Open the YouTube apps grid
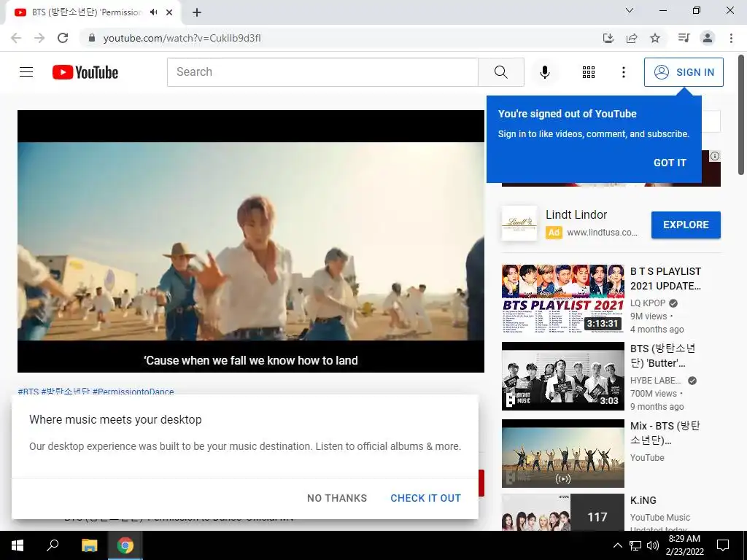Image resolution: width=747 pixels, height=560 pixels. tap(589, 72)
